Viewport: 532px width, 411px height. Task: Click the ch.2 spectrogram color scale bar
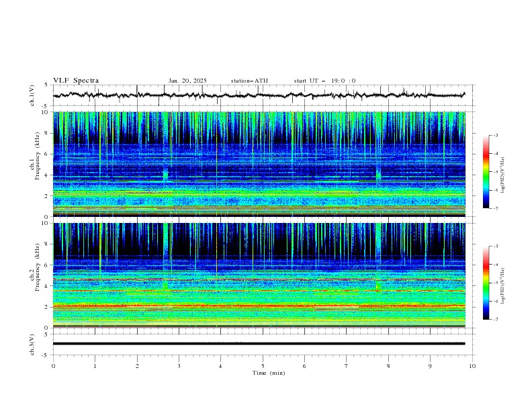486,283
